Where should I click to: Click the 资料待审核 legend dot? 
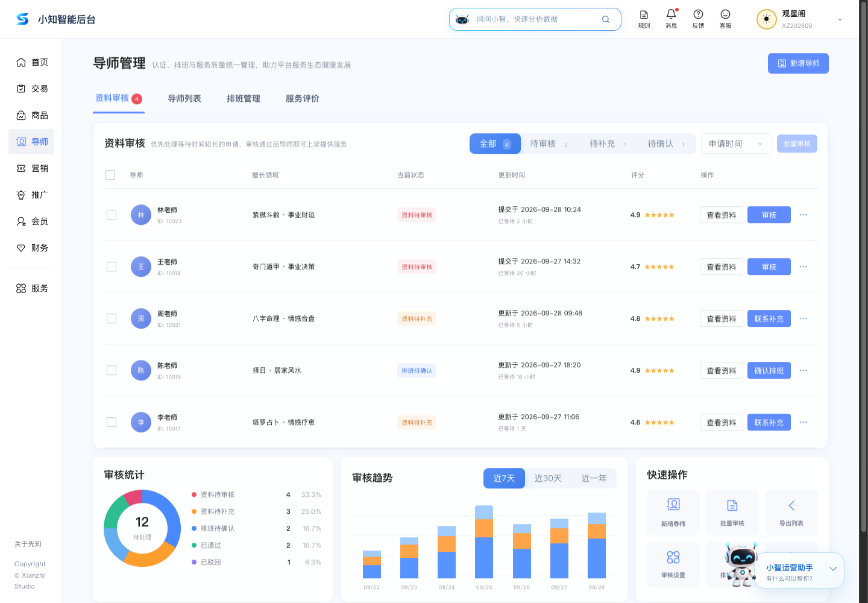click(x=194, y=494)
